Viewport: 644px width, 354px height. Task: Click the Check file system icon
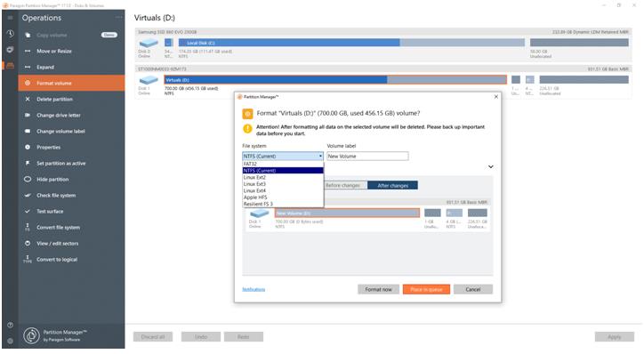pos(28,196)
